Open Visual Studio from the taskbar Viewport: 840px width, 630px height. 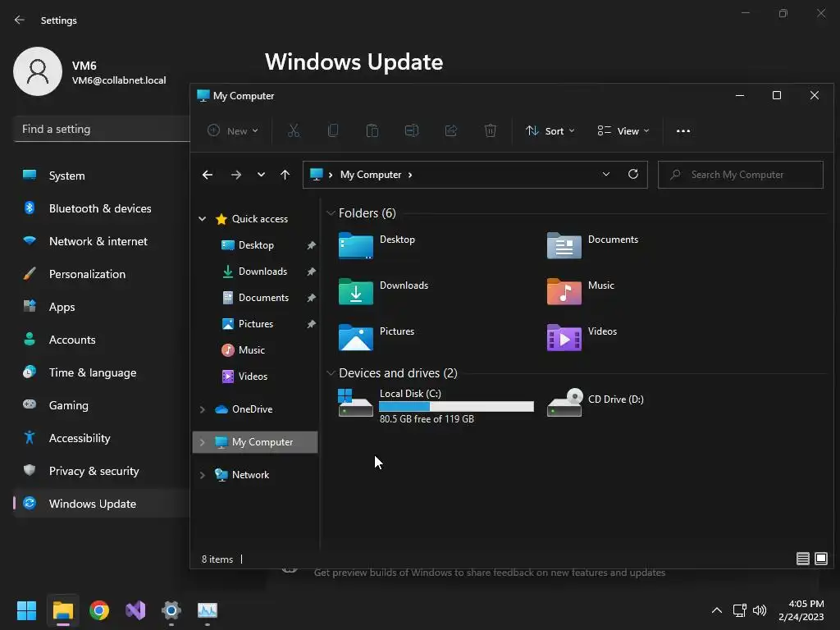(135, 610)
